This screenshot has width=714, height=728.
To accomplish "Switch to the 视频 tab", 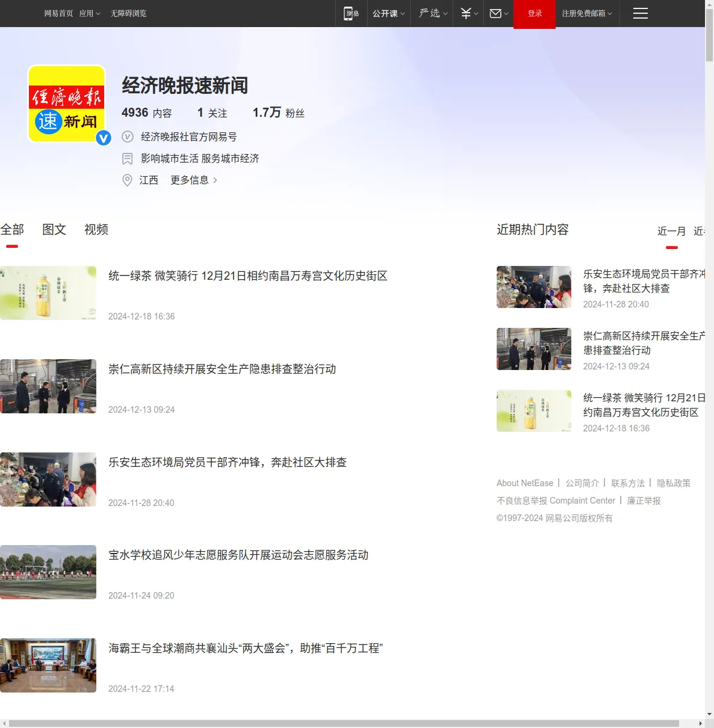I will point(96,229).
